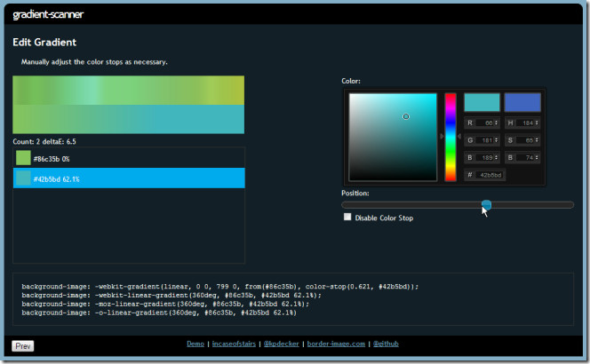
Task: Click the blue previous color preview
Action: click(x=522, y=102)
